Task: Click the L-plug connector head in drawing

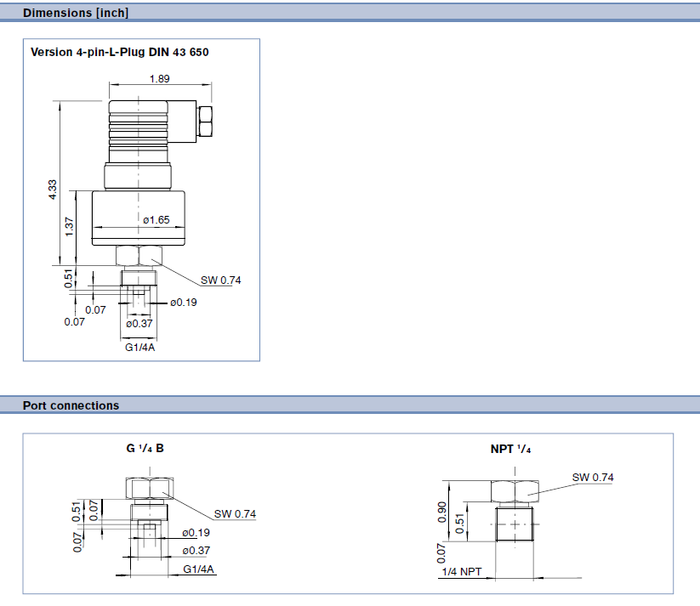Action: coord(160,132)
